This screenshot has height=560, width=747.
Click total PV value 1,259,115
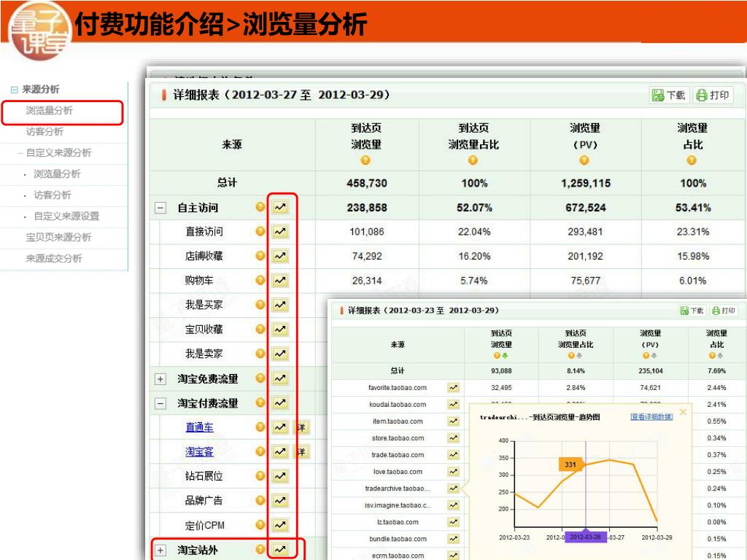point(586,183)
